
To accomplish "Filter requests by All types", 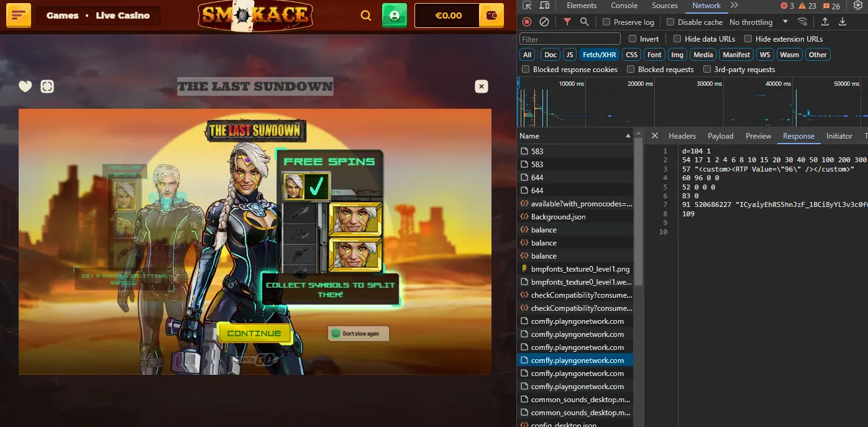I will [x=528, y=55].
